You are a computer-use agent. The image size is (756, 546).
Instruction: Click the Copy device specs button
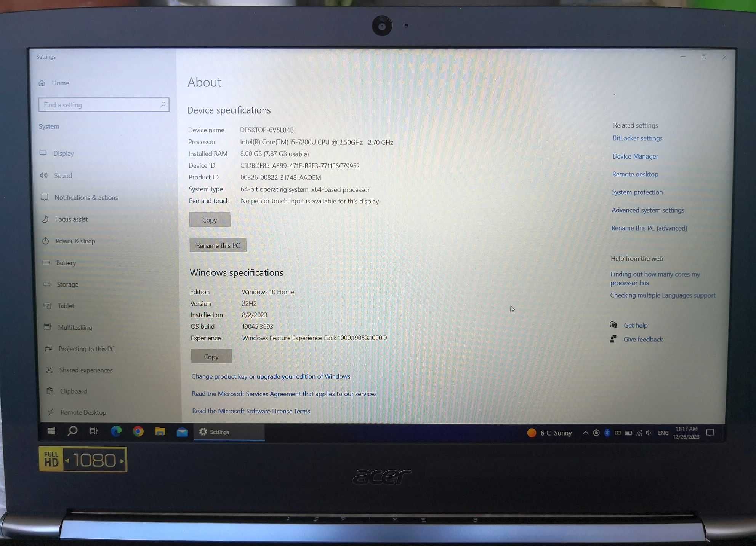[x=210, y=219]
